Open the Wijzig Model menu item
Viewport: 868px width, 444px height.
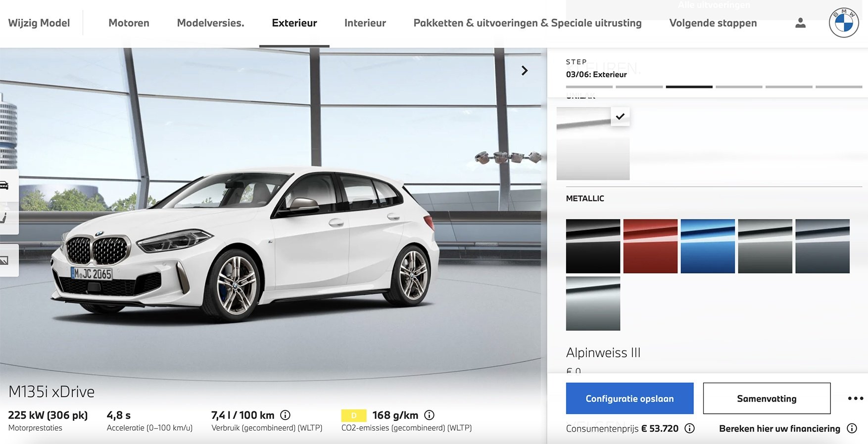[x=39, y=23]
